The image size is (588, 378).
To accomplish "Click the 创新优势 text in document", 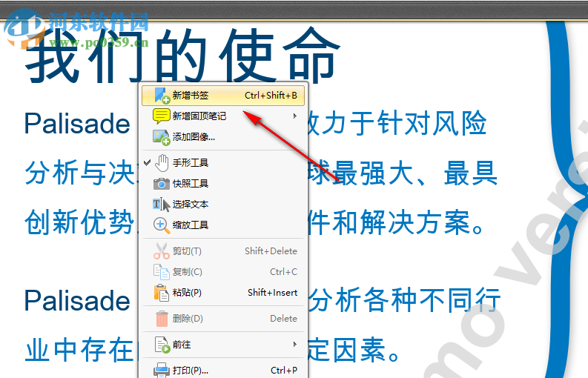I will coord(79,222).
